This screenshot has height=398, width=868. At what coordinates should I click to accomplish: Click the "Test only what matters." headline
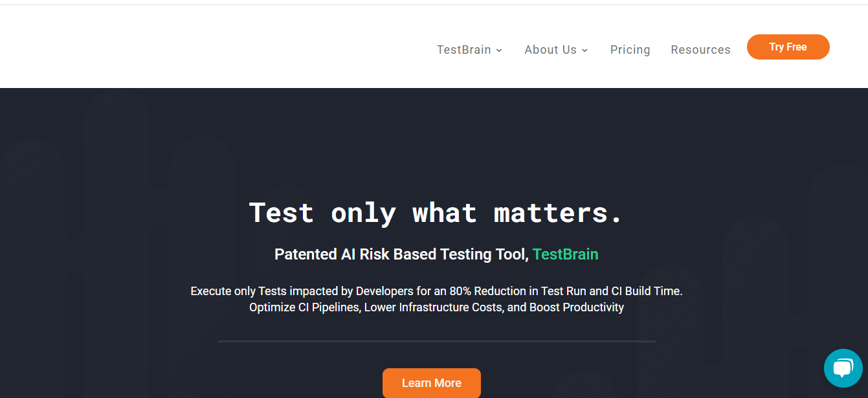[436, 212]
